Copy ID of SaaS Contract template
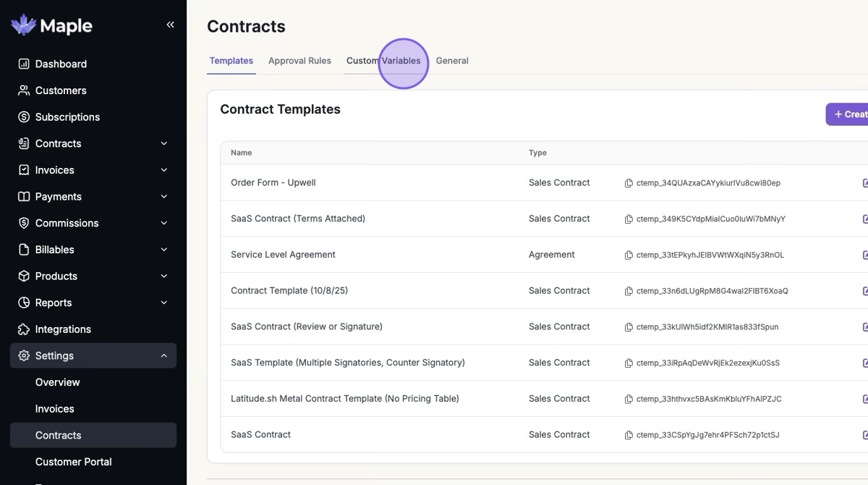The image size is (868, 485). tap(629, 435)
